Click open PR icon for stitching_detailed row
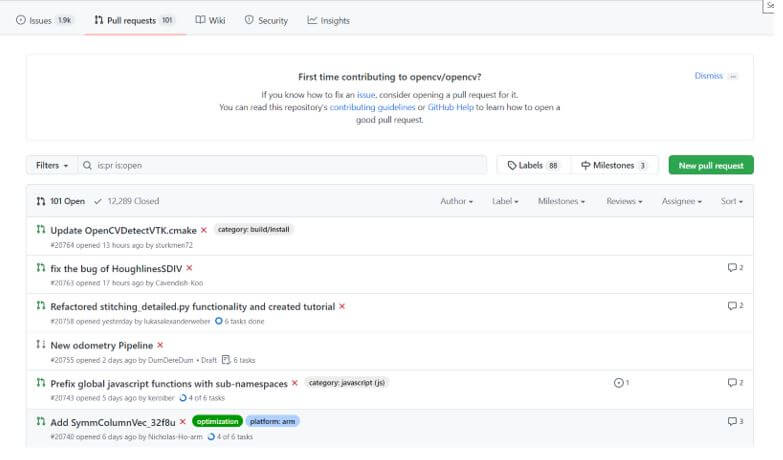783x460 pixels. tap(41, 306)
